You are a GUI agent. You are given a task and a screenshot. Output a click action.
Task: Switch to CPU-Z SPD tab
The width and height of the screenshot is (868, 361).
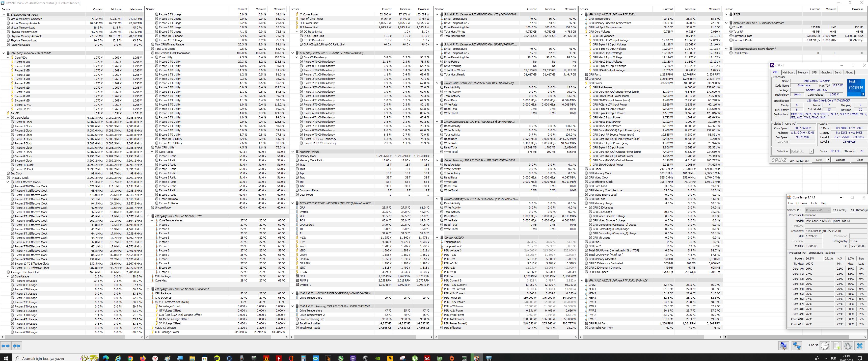pyautogui.click(x=815, y=72)
